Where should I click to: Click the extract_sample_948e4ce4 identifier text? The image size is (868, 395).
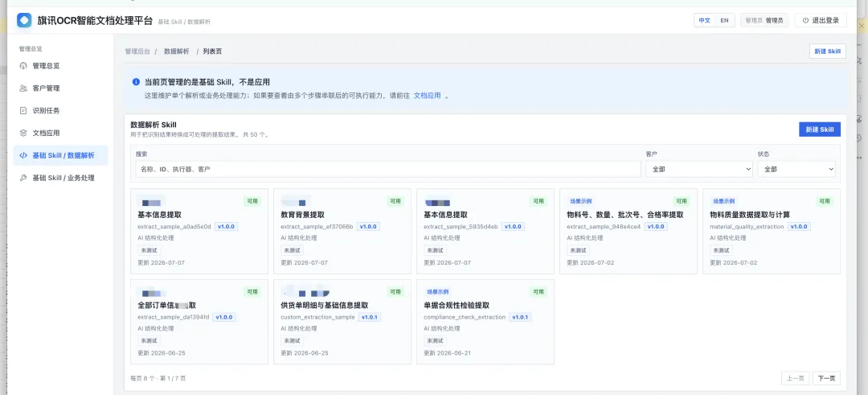[604, 227]
